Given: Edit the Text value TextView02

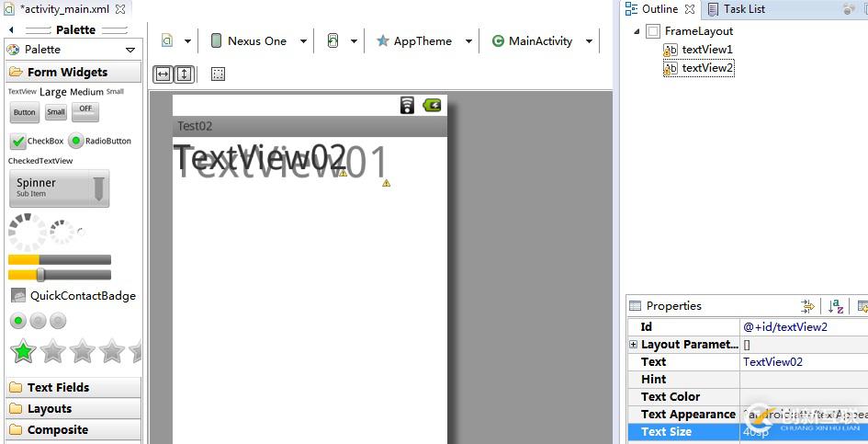Looking at the screenshot, I should point(772,362).
